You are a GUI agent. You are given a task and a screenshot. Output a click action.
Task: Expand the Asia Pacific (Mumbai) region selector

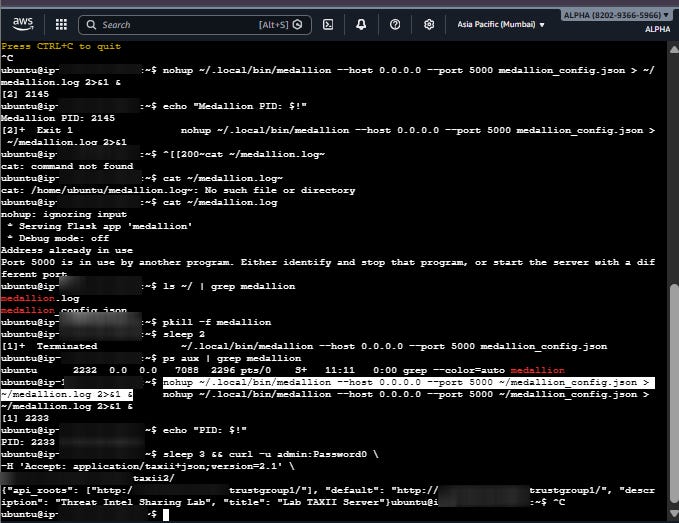pyautogui.click(x=501, y=25)
